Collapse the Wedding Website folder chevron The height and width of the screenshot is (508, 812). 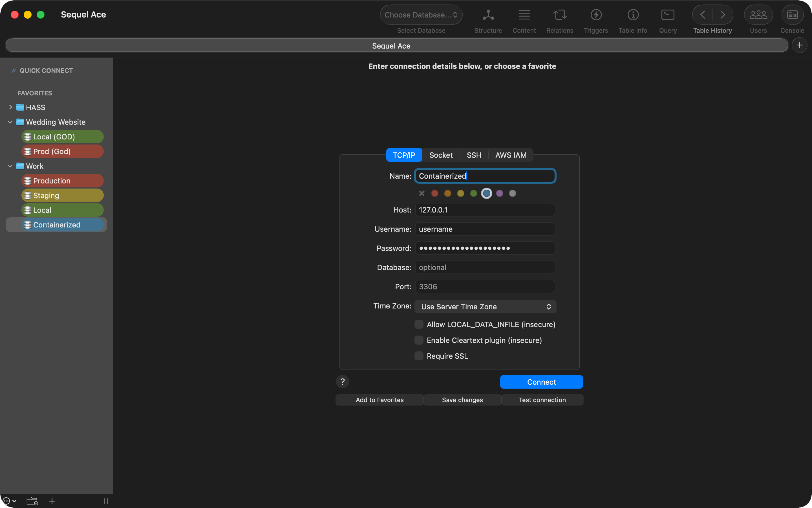tap(10, 122)
